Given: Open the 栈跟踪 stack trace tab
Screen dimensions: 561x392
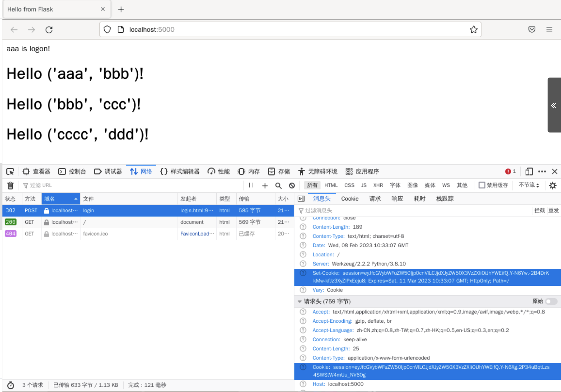Looking at the screenshot, I should click(445, 199).
